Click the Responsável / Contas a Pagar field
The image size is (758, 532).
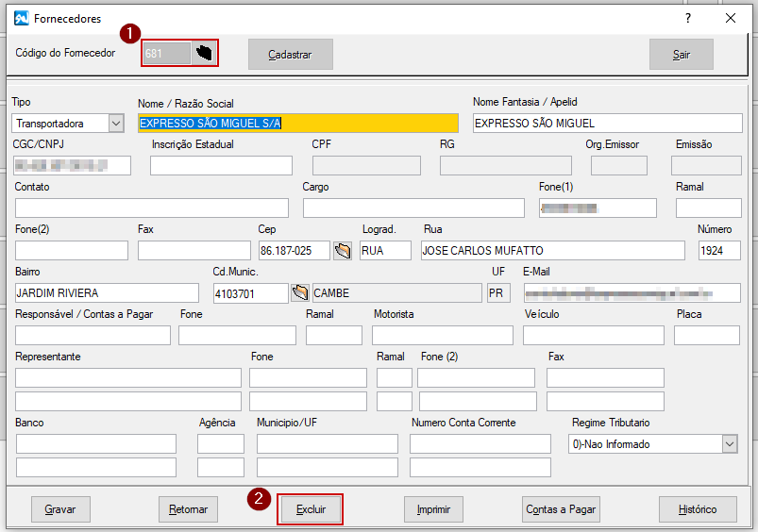pyautogui.click(x=93, y=335)
